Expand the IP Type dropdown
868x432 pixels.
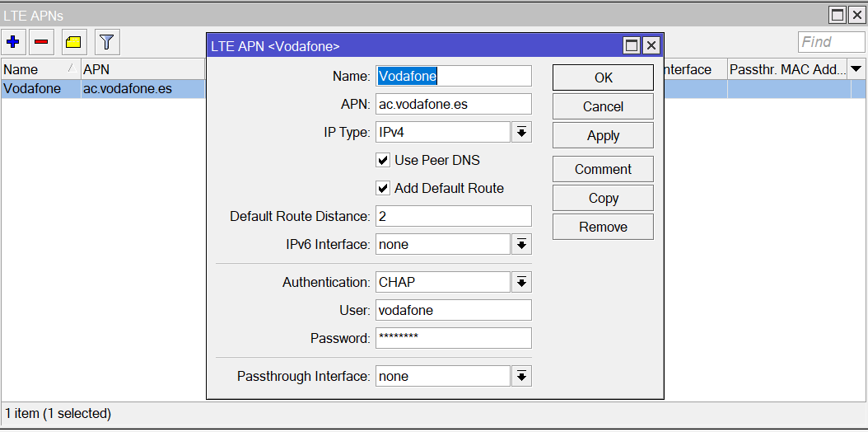(521, 132)
